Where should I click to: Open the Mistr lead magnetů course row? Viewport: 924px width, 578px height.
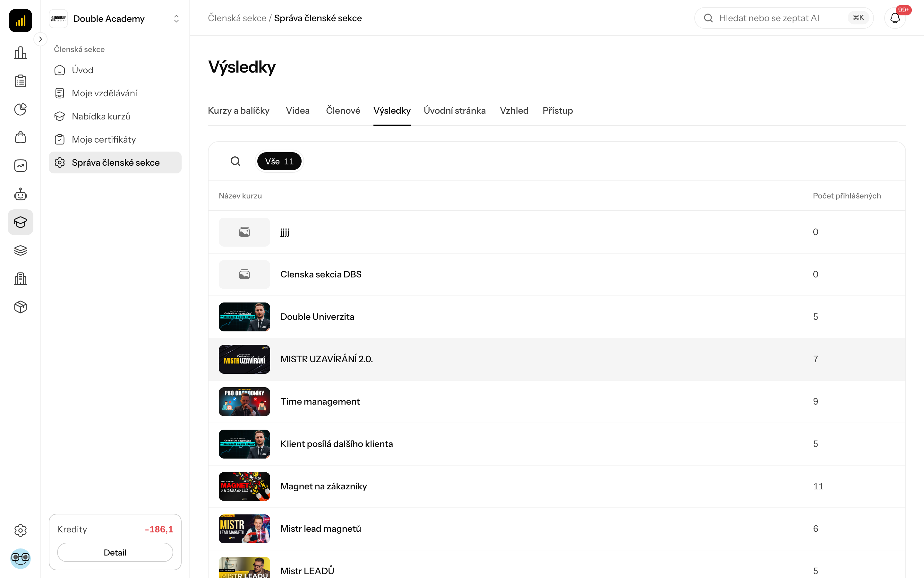coord(557,529)
